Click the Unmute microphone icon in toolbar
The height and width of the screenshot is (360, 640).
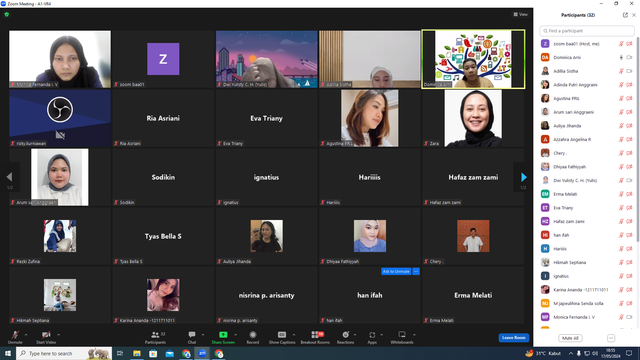point(15,335)
